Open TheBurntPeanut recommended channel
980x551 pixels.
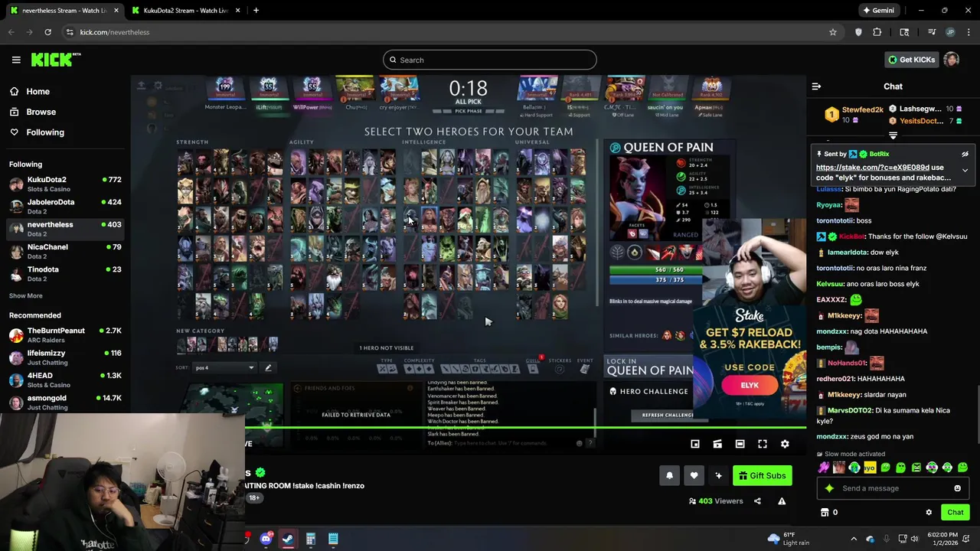pyautogui.click(x=65, y=335)
